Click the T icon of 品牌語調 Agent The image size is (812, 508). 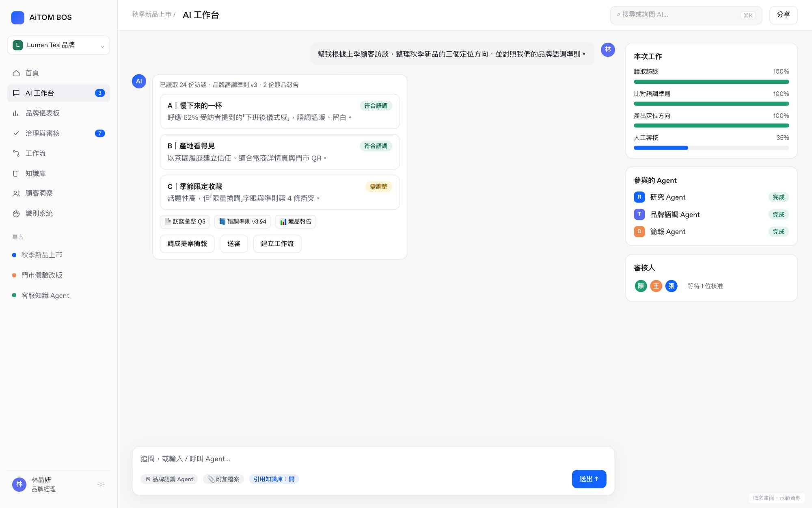[639, 214]
